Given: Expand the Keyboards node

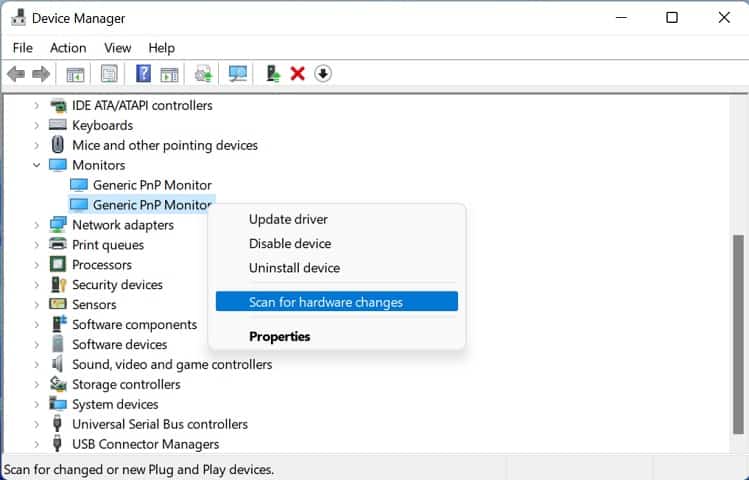Looking at the screenshot, I should [36, 125].
